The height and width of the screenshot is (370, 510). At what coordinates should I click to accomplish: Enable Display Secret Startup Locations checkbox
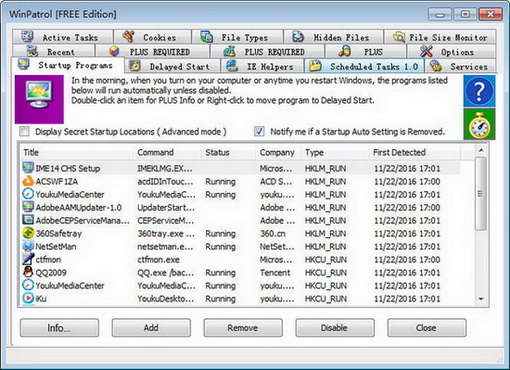click(x=24, y=132)
